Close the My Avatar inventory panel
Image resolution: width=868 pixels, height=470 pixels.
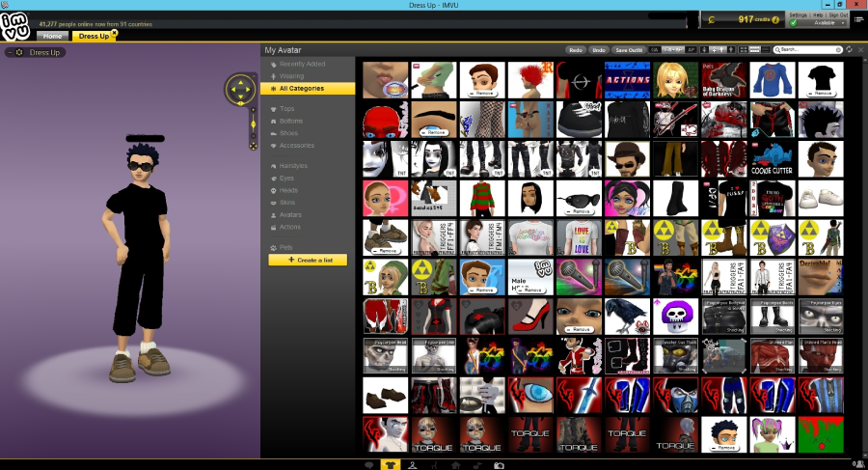coord(861,50)
